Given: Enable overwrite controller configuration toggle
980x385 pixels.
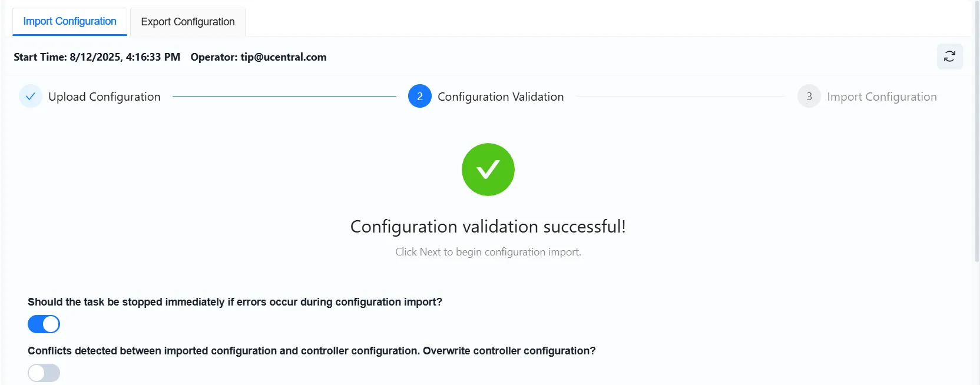Looking at the screenshot, I should coord(44,373).
